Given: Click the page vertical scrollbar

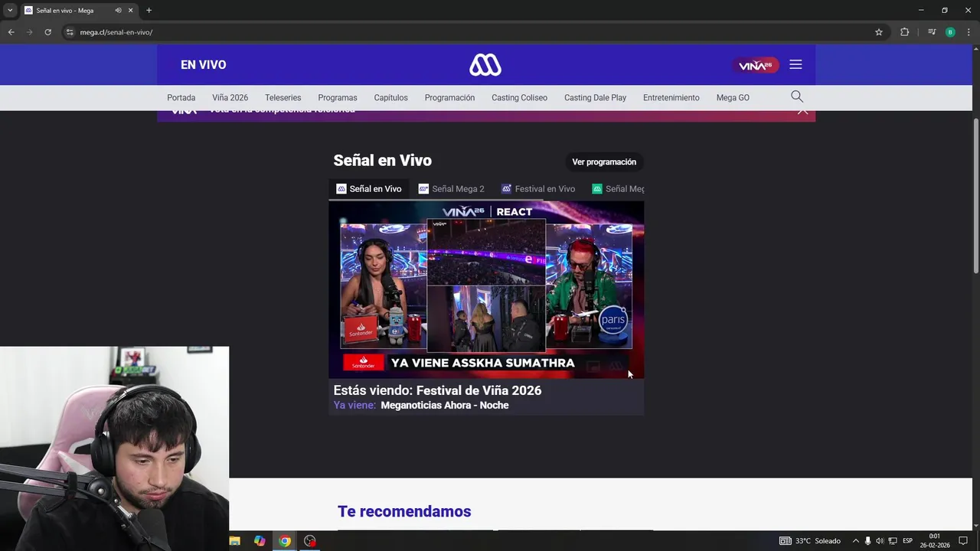Looking at the screenshot, I should point(975,196).
